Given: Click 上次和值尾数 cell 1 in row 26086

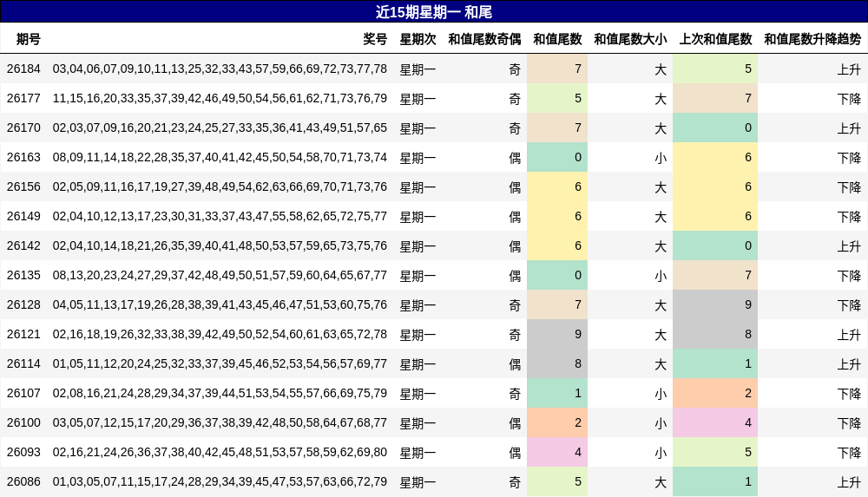Looking at the screenshot, I should click(x=715, y=481).
